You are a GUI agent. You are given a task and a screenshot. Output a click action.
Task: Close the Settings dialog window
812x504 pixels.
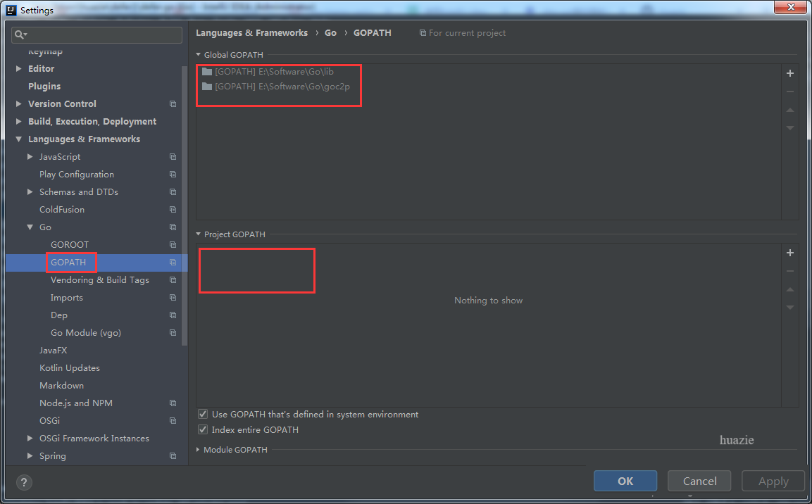pyautogui.click(x=791, y=7)
